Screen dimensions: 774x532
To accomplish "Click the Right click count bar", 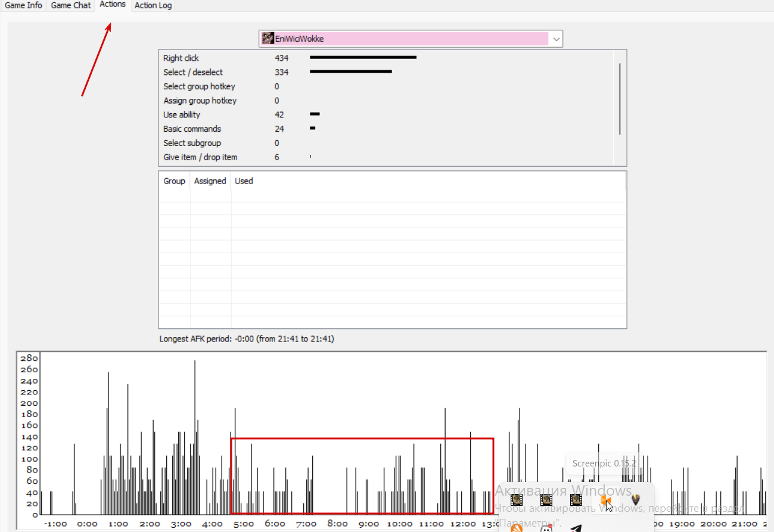I will pyautogui.click(x=363, y=58).
